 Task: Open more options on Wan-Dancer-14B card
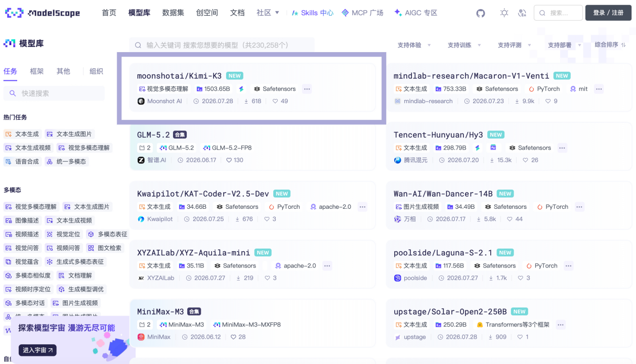point(579,207)
